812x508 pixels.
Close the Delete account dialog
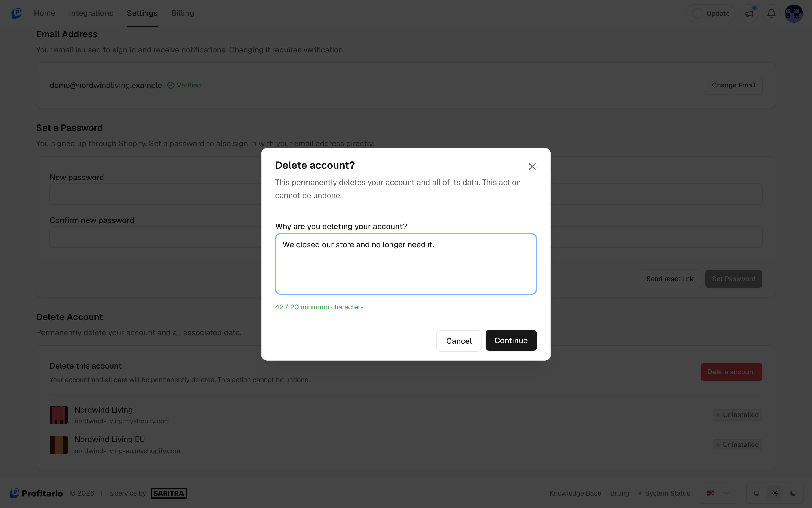pos(532,167)
